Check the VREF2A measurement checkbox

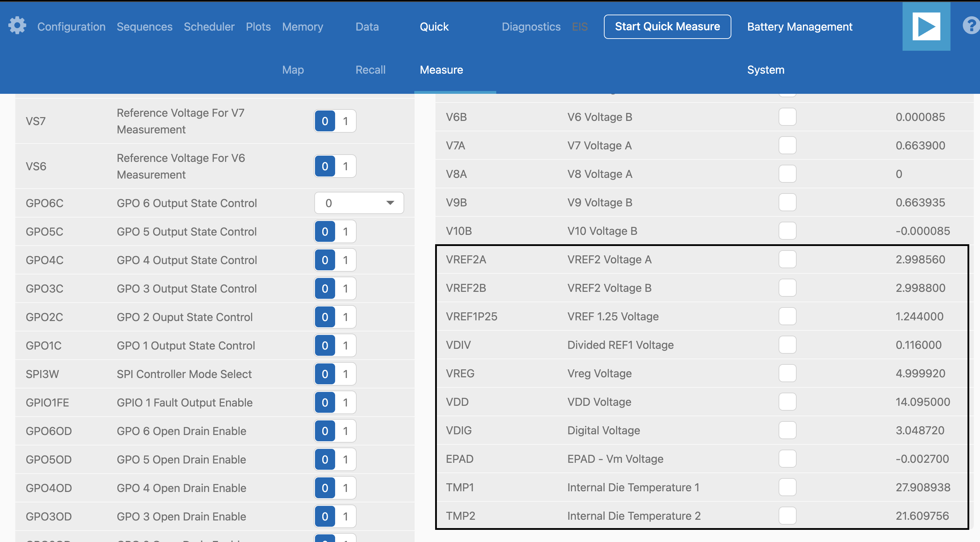point(788,259)
